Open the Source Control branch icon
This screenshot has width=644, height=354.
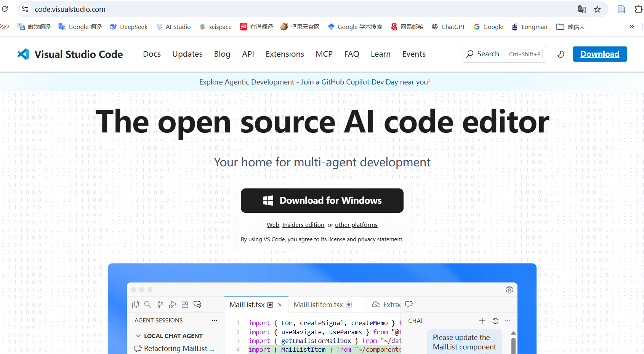tap(160, 305)
